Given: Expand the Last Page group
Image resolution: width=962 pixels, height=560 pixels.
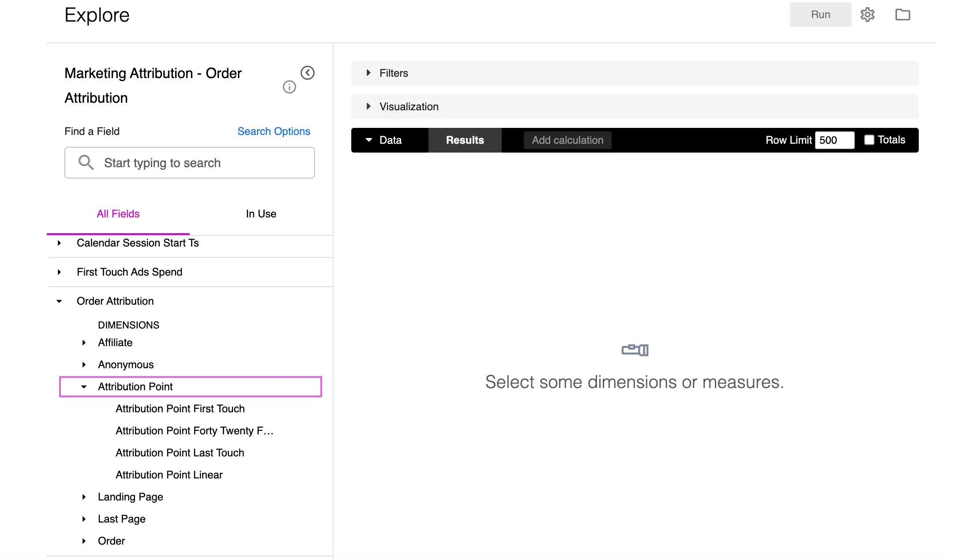Looking at the screenshot, I should (84, 519).
